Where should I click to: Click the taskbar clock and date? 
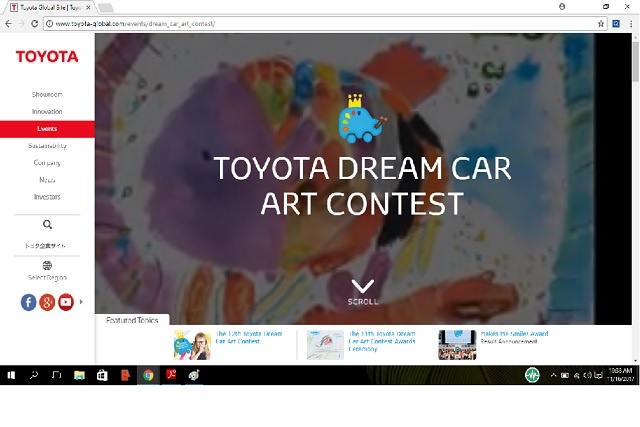click(x=620, y=375)
